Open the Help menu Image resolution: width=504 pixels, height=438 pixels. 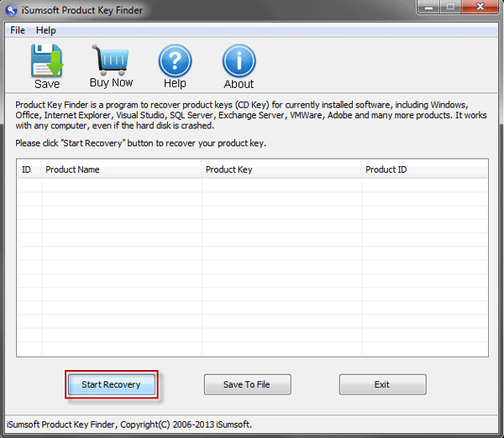coord(46,30)
